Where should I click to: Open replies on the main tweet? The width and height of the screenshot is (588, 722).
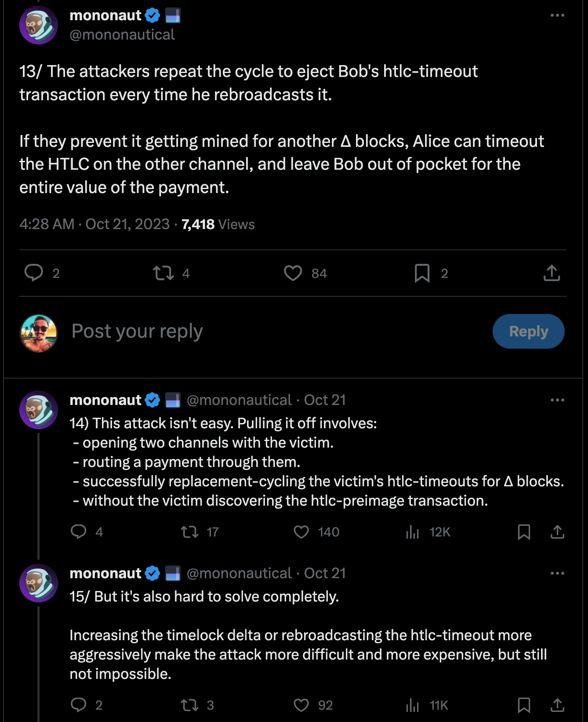34,273
